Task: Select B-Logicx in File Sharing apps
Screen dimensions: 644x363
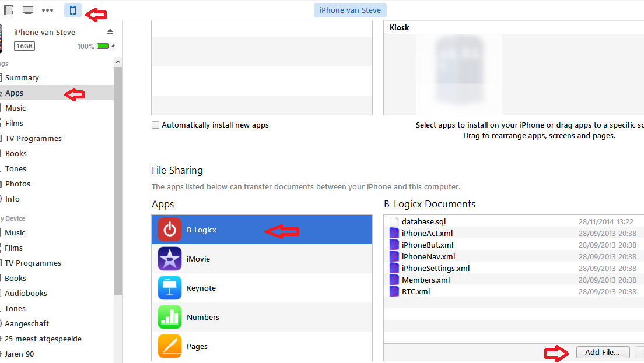Action: click(x=262, y=230)
